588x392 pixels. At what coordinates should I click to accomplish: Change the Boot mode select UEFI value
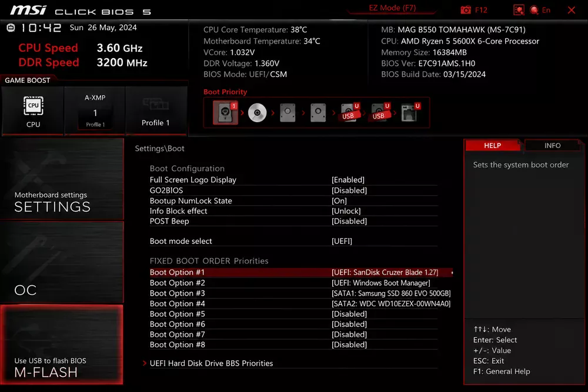click(x=342, y=241)
